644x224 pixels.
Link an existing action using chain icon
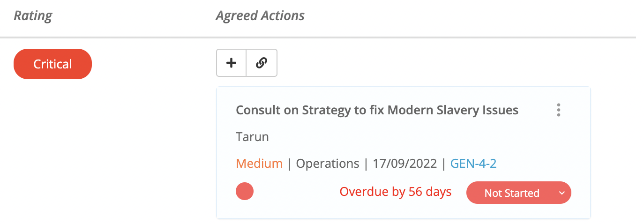(x=262, y=63)
